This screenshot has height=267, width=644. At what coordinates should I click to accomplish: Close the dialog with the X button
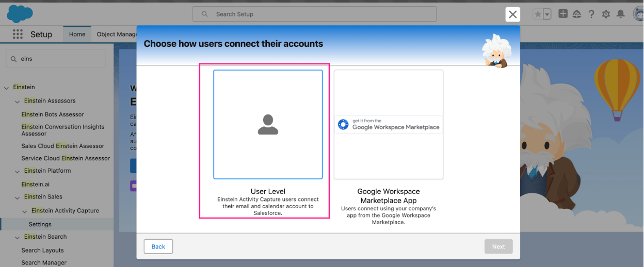(512, 14)
